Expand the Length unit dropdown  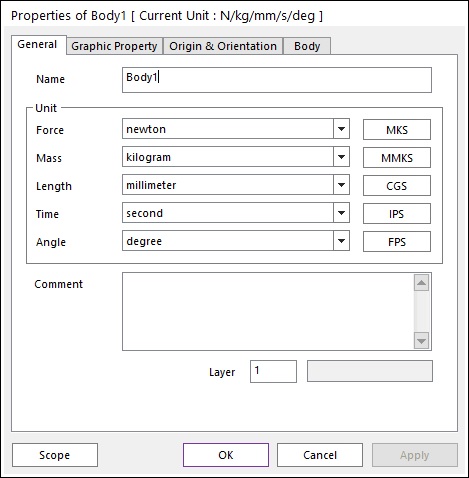[x=341, y=185]
